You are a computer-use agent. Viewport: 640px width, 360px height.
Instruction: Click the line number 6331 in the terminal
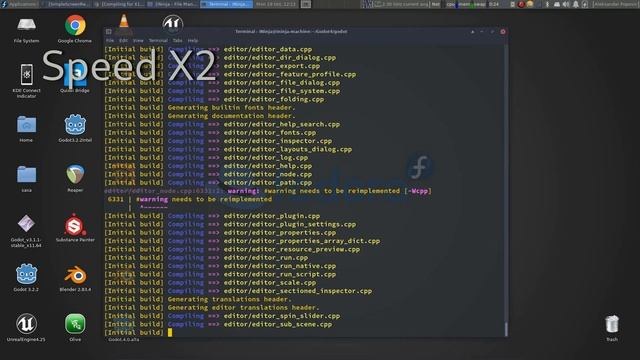tap(116, 199)
